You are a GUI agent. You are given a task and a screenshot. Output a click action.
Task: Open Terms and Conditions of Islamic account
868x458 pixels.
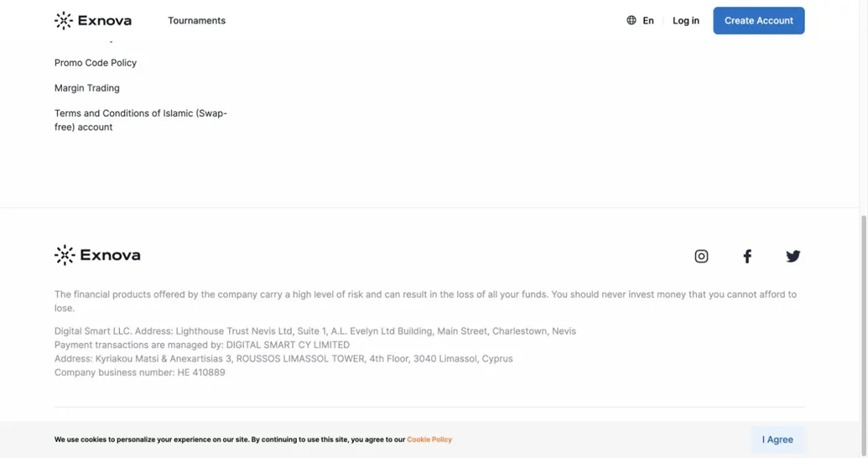[x=141, y=120]
